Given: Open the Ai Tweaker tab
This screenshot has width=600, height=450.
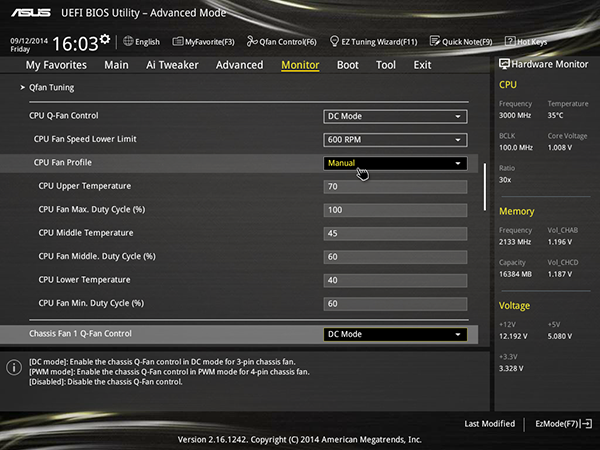Looking at the screenshot, I should pos(172,65).
